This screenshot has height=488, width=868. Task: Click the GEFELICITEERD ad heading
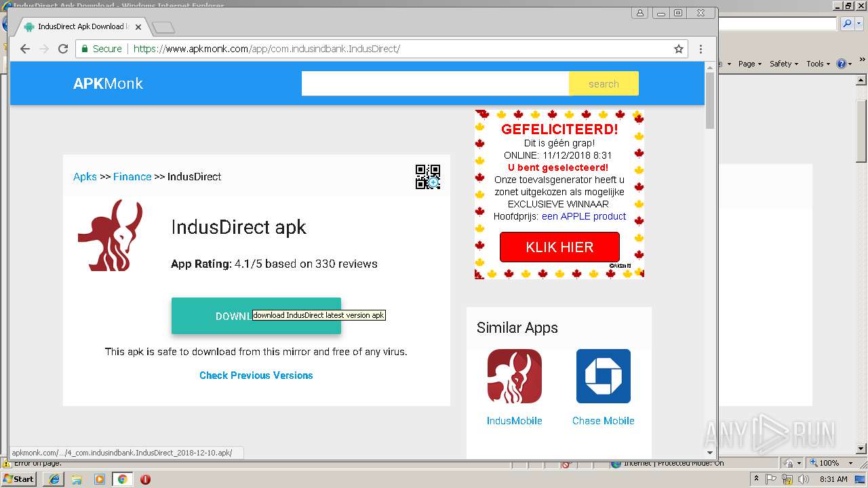pos(559,129)
